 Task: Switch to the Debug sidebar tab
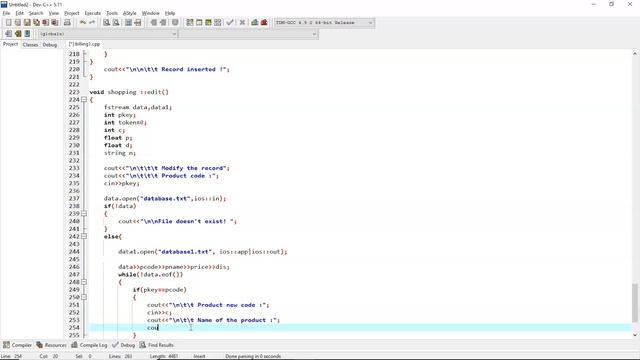coord(50,44)
